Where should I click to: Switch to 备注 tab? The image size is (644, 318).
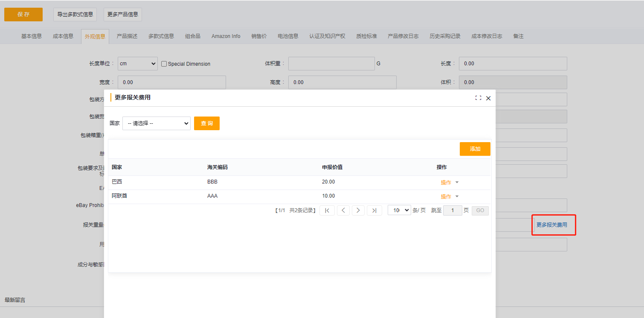click(x=518, y=36)
